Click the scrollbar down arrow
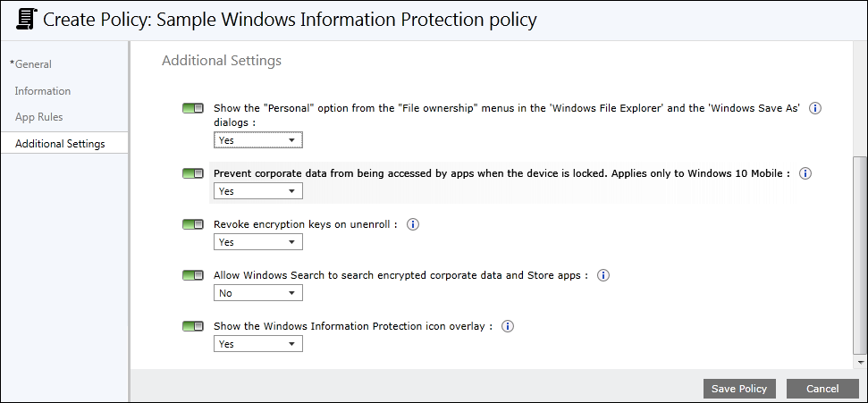868x403 pixels. (x=861, y=363)
